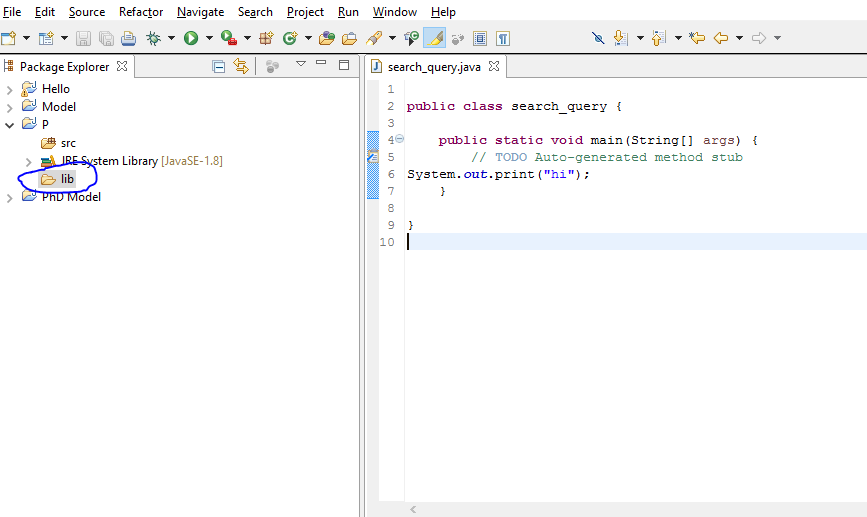This screenshot has height=517, width=867.
Task: Toggle Block Selection Mode icon
Action: (x=480, y=38)
